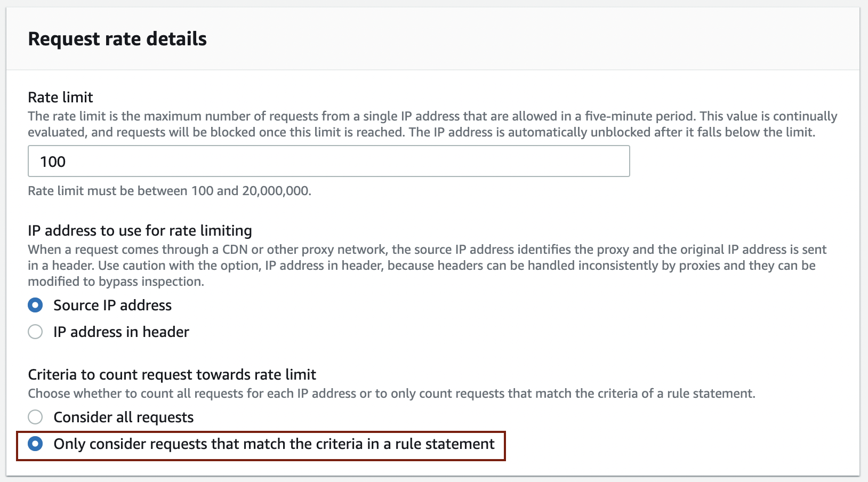
Task: Pick the rule statement criteria radio button
Action: (x=35, y=444)
